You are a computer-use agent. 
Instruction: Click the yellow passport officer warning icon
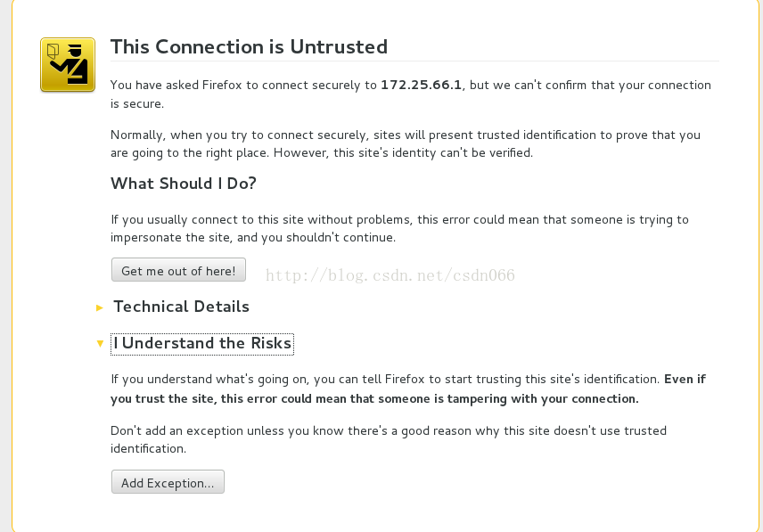(x=68, y=65)
